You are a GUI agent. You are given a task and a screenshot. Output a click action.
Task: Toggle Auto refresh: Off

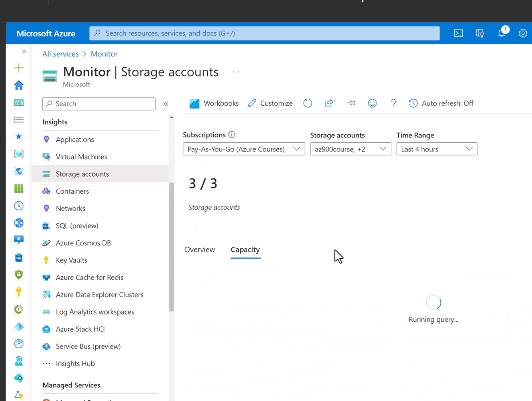click(x=441, y=103)
